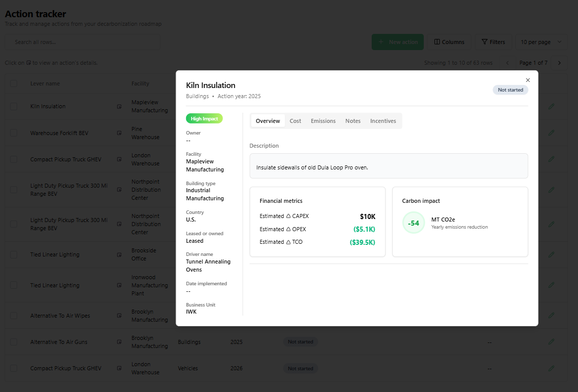Image resolution: width=578 pixels, height=392 pixels.
Task: Open the 10 per page dropdown
Action: coord(541,42)
